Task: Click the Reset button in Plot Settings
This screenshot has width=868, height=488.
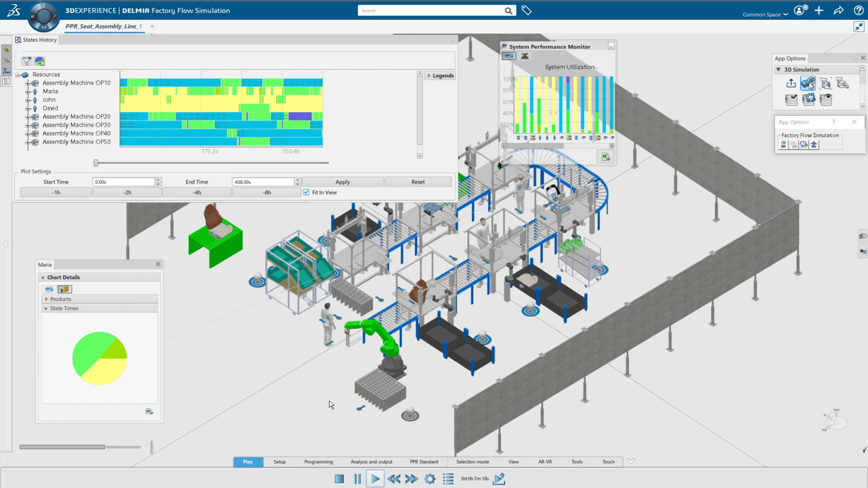Action: click(417, 182)
